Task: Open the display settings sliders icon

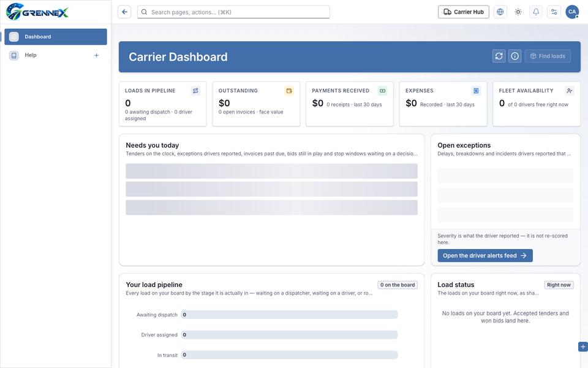Action: (554, 12)
